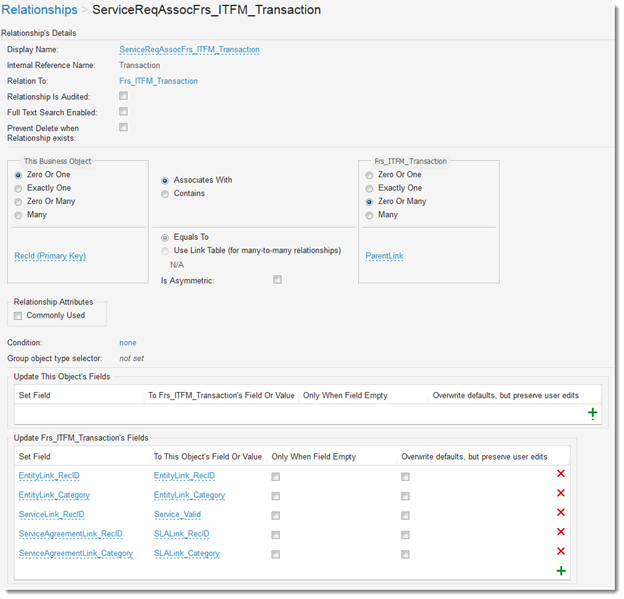Screen dimensions: 624x599
Task: Toggle the Is Asymmetric checkbox
Action: (277, 280)
